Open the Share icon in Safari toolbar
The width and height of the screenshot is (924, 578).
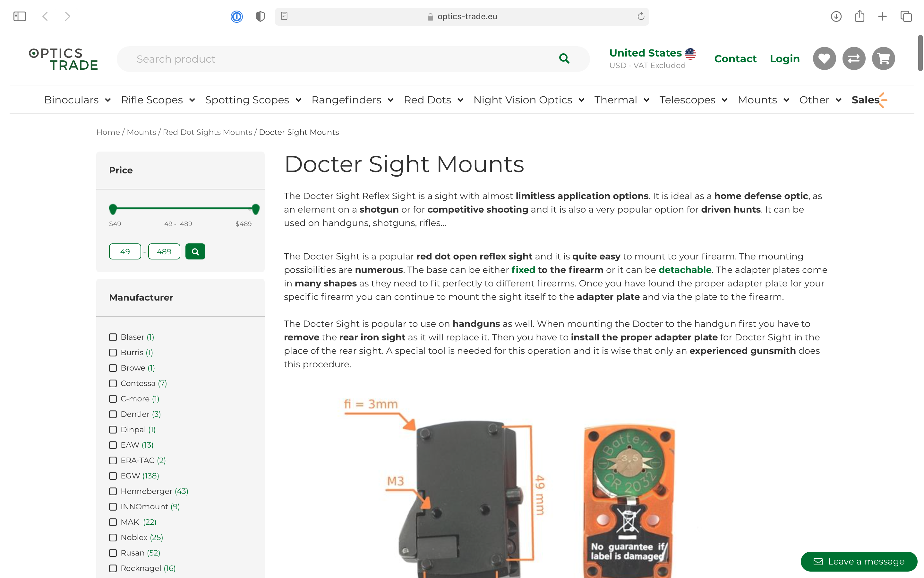[x=860, y=16]
